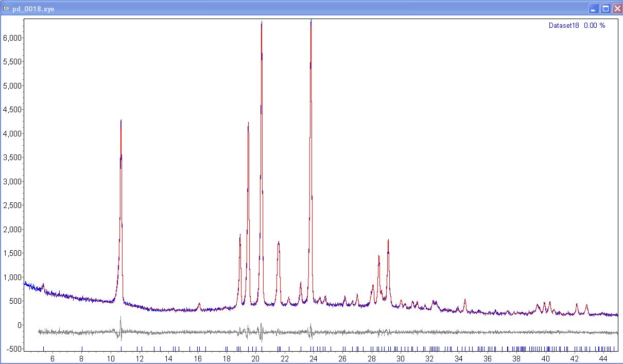Maximize the pd_0018.xye plot window
Viewport: 623px width, 364px height.
[605, 8]
